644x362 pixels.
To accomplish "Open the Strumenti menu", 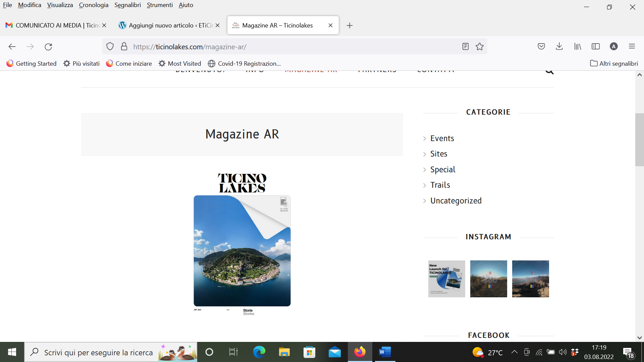I will click(x=160, y=5).
